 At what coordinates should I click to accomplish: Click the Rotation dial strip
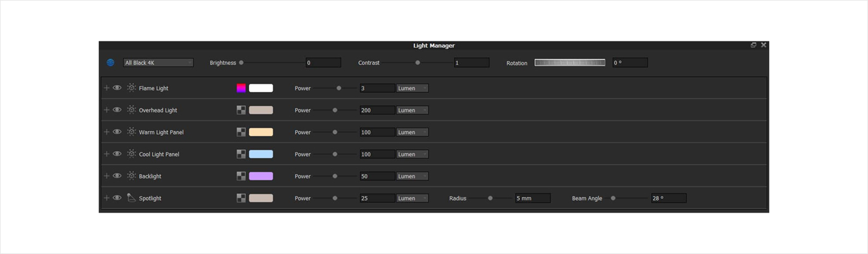click(x=569, y=63)
